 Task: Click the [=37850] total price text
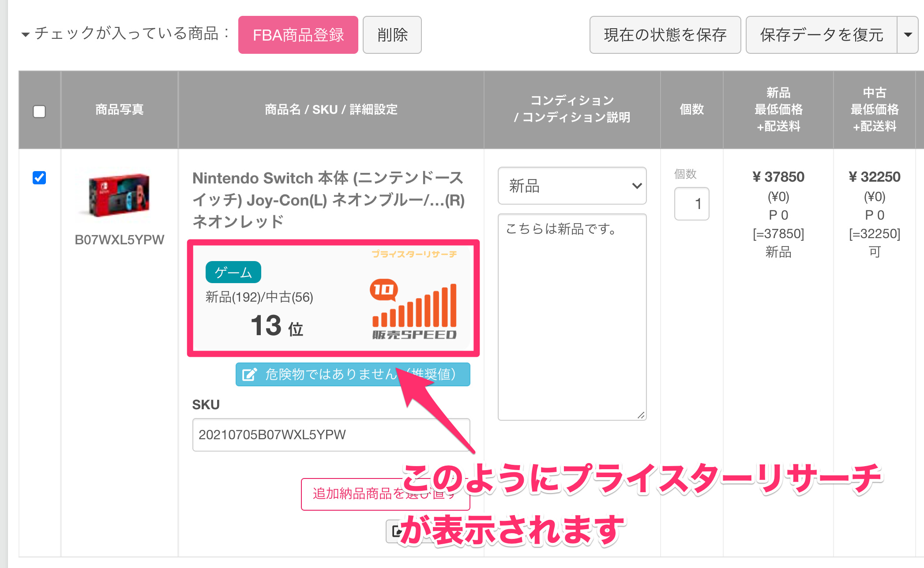pos(778,234)
